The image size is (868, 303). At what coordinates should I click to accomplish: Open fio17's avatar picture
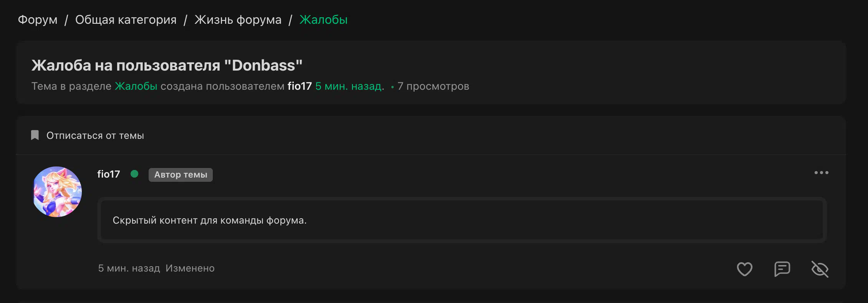coord(57,192)
